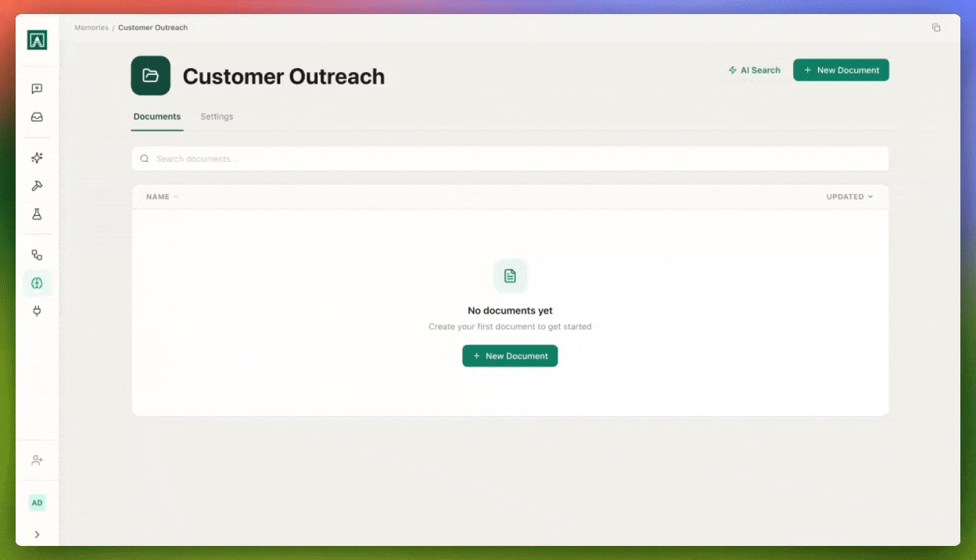Viewport: 976px width, 560px height.
Task: Open the flask experiments icon
Action: coord(37,214)
